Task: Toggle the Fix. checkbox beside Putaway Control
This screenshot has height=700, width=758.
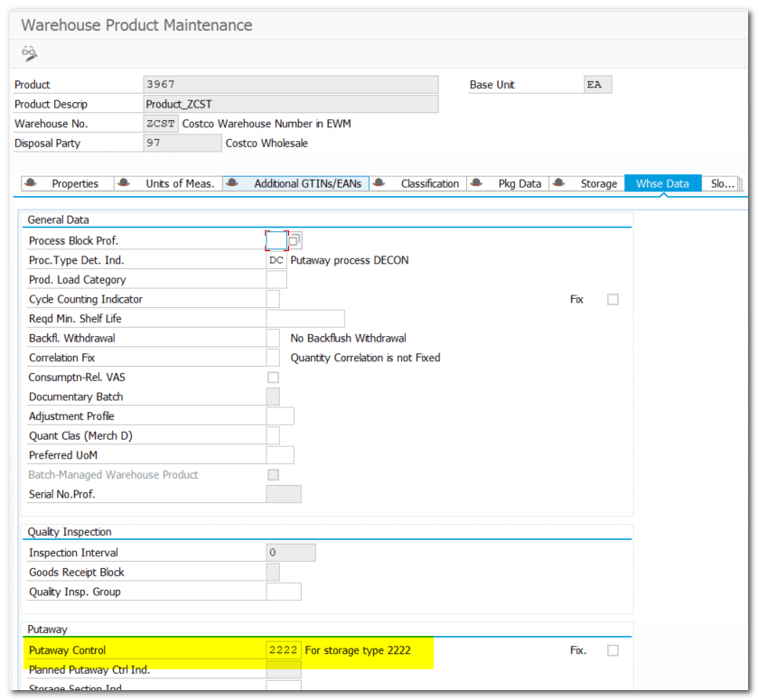Action: coord(613,649)
